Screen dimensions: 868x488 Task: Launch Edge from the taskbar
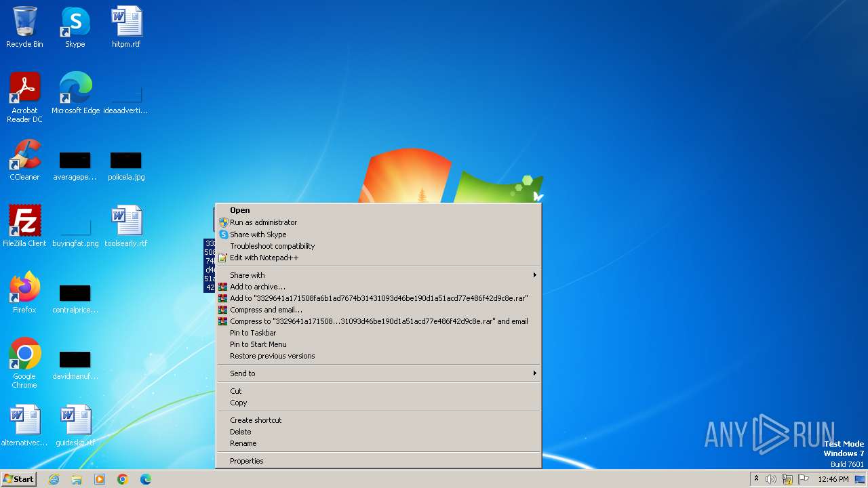coord(146,479)
